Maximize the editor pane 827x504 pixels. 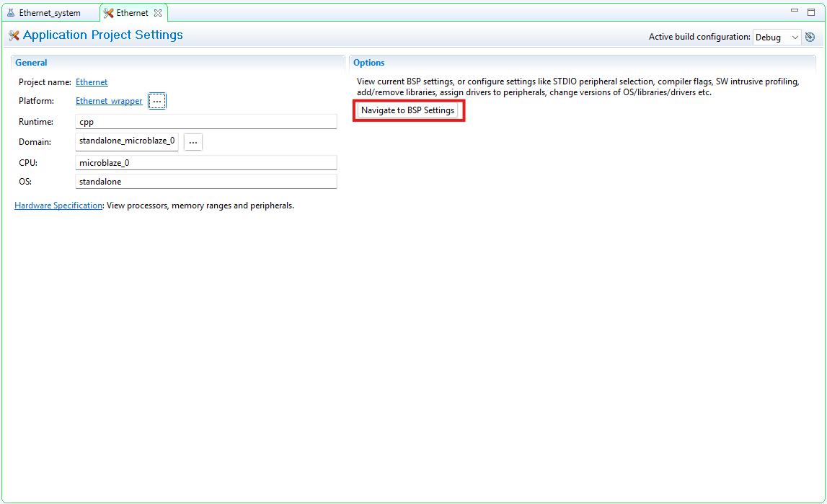coord(811,12)
